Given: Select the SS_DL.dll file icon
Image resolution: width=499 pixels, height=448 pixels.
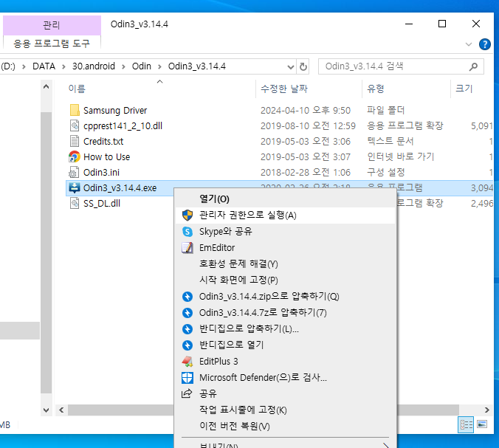Looking at the screenshot, I should click(75, 203).
